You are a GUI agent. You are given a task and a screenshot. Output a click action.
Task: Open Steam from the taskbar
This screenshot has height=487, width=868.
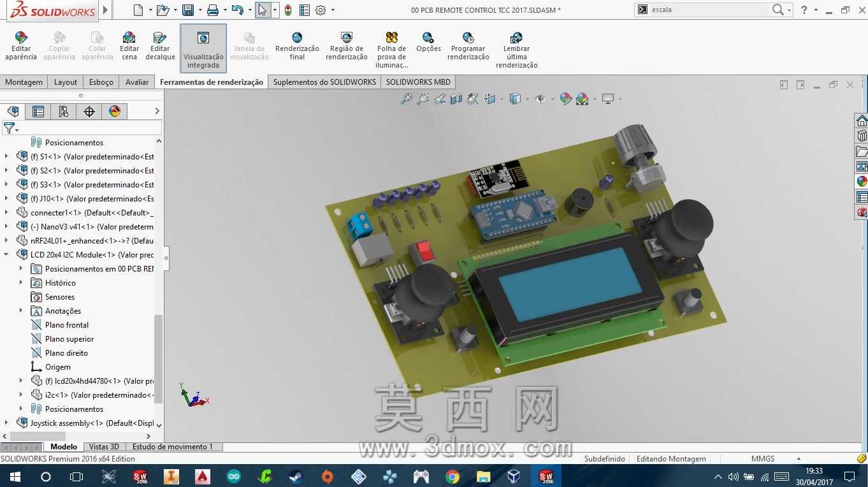(x=296, y=476)
